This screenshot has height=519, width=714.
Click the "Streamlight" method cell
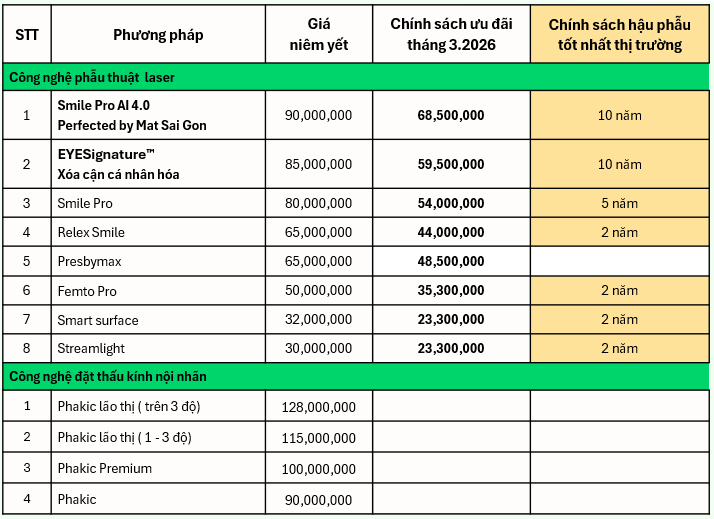pyautogui.click(x=158, y=349)
